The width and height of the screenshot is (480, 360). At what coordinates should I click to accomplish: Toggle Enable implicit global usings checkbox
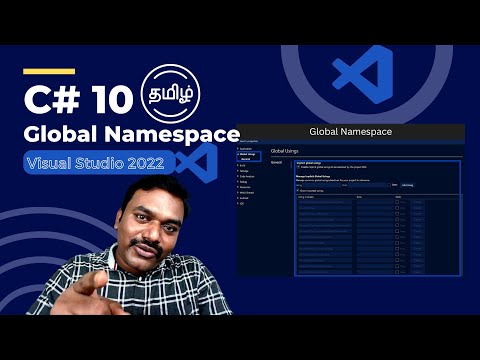(x=298, y=167)
